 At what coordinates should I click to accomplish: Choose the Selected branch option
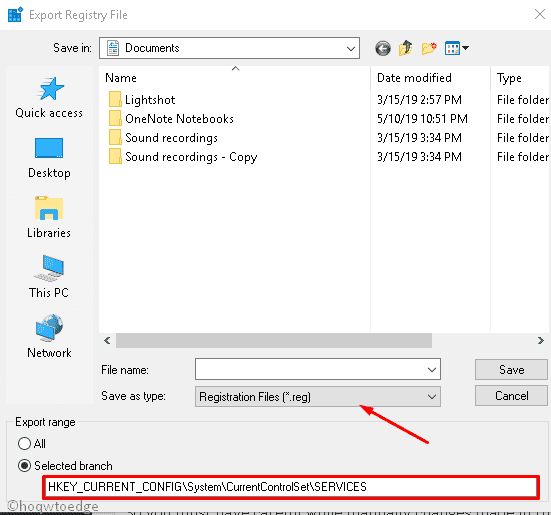pos(24,466)
